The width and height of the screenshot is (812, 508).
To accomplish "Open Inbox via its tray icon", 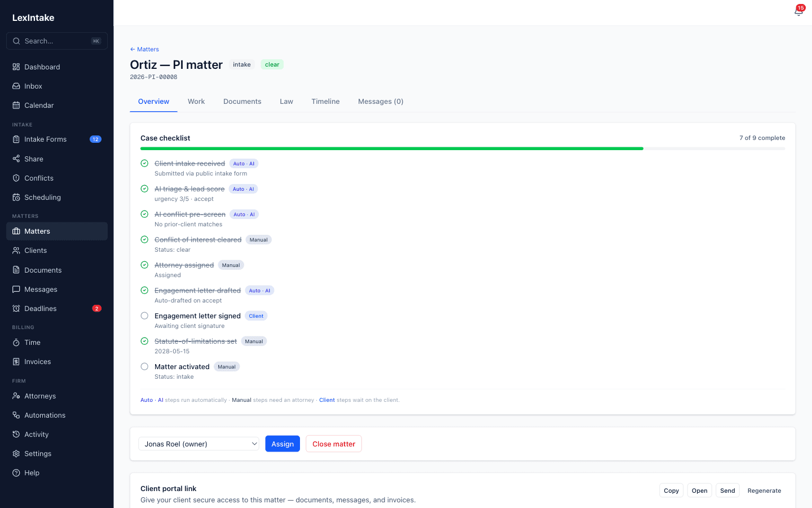I will pos(16,86).
